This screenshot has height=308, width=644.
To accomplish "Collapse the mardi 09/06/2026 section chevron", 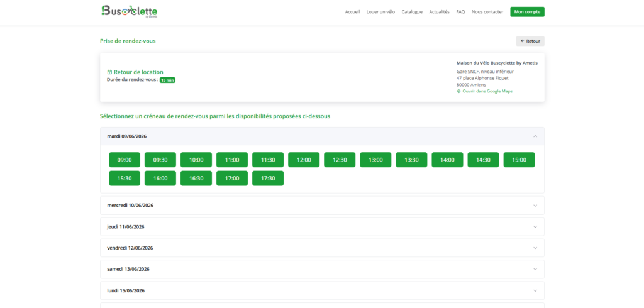I will (535, 136).
